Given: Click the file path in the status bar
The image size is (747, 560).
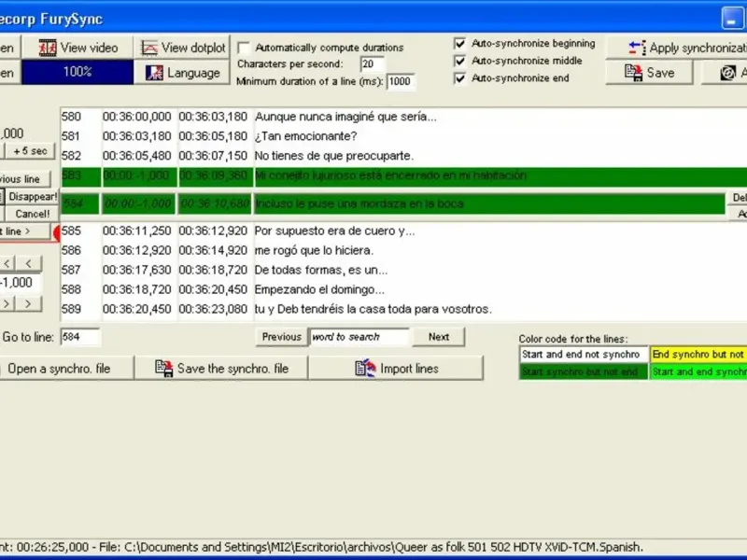Looking at the screenshot, I should (x=384, y=547).
